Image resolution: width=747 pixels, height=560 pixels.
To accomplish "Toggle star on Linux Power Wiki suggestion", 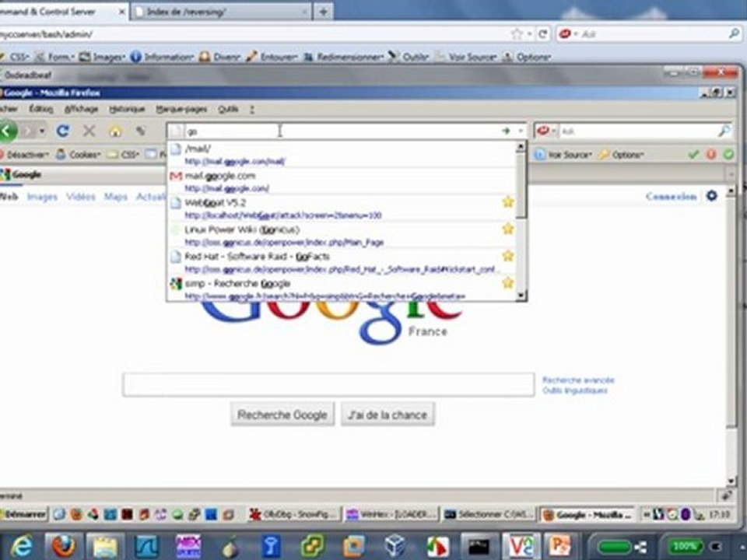I will point(508,229).
